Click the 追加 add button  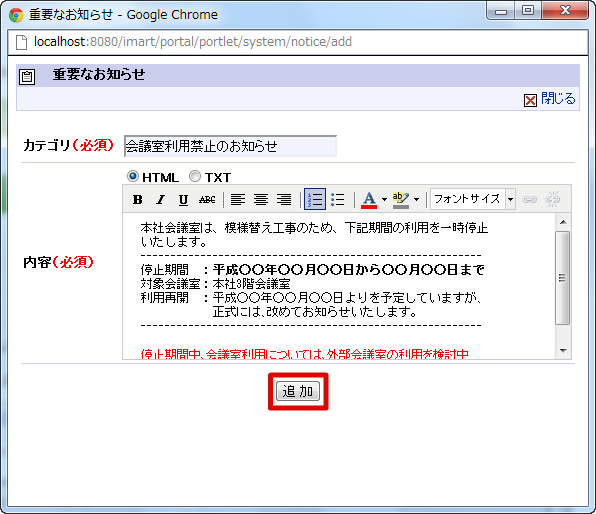(x=298, y=391)
